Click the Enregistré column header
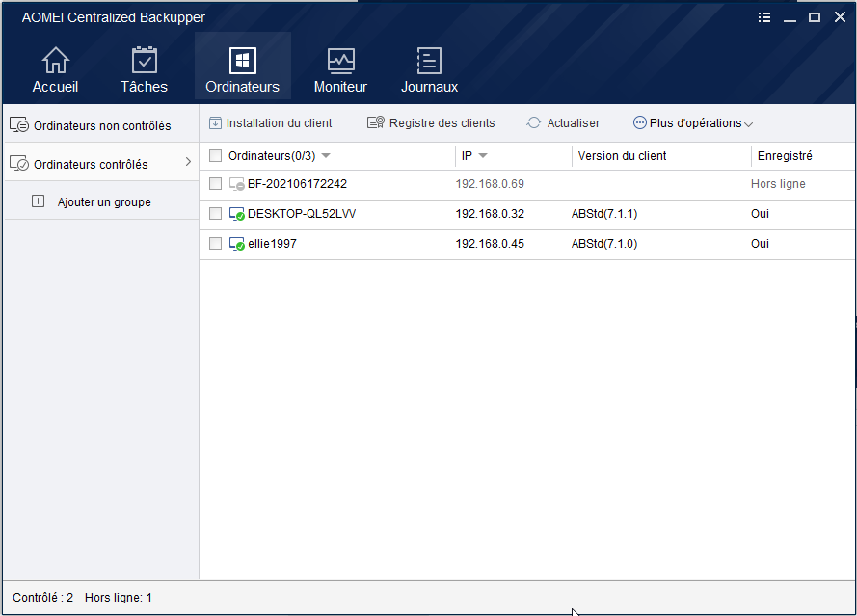The height and width of the screenshot is (616, 857). pos(785,156)
